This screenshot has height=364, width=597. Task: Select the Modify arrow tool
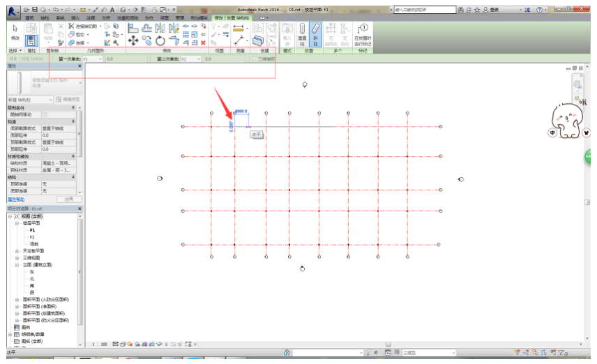(x=15, y=31)
